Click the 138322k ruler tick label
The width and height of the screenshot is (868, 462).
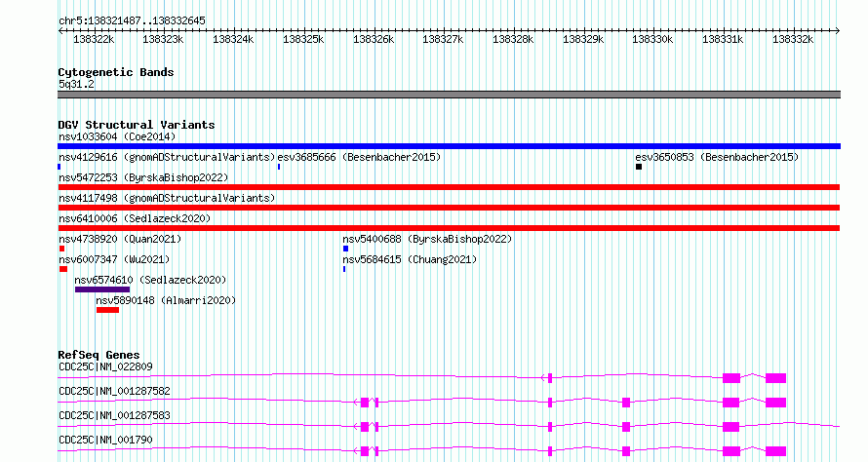[x=94, y=39]
